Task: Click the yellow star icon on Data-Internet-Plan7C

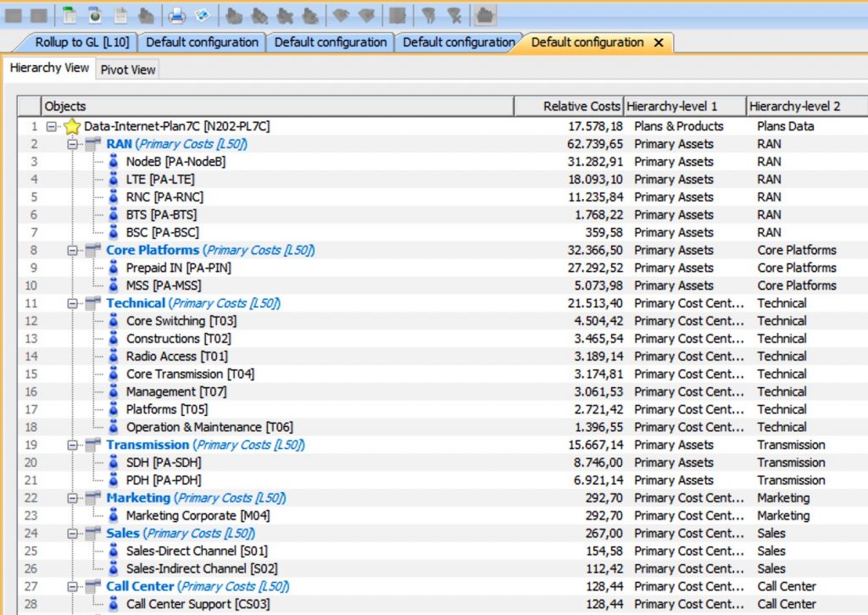Action: pos(72,126)
